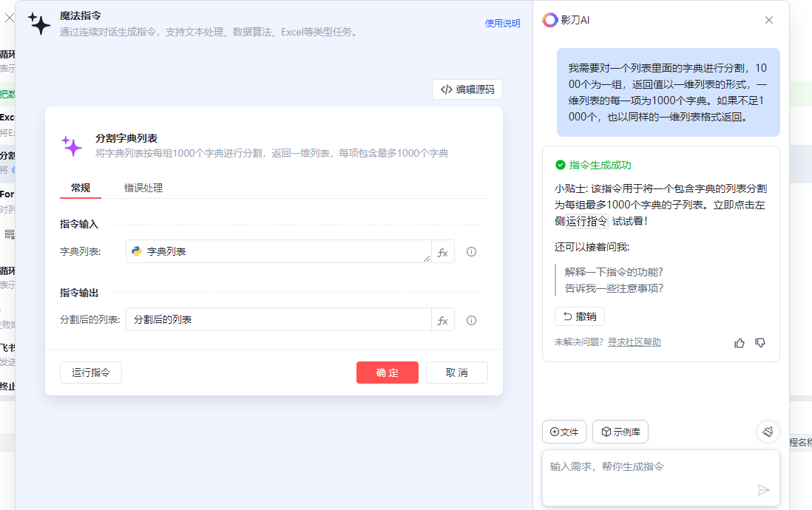Switch to the 错误处理 tab
The width and height of the screenshot is (812, 510).
click(x=143, y=188)
